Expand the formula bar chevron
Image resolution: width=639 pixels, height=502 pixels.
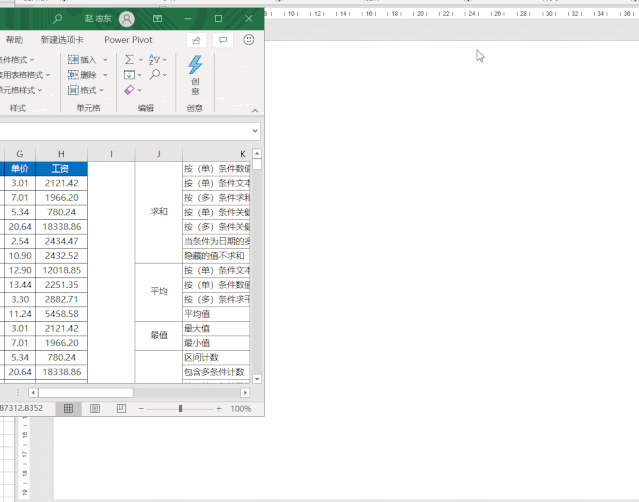click(256, 130)
